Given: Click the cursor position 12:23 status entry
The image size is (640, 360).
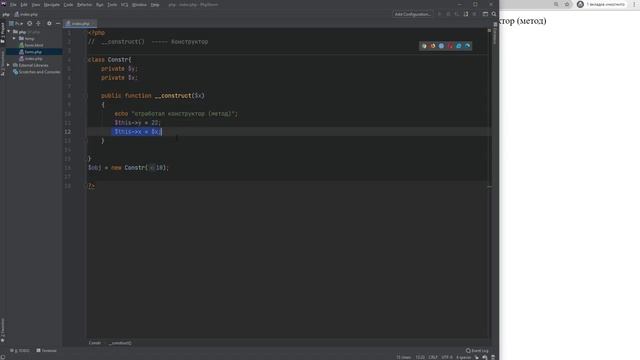Looking at the screenshot, I should point(420,357).
